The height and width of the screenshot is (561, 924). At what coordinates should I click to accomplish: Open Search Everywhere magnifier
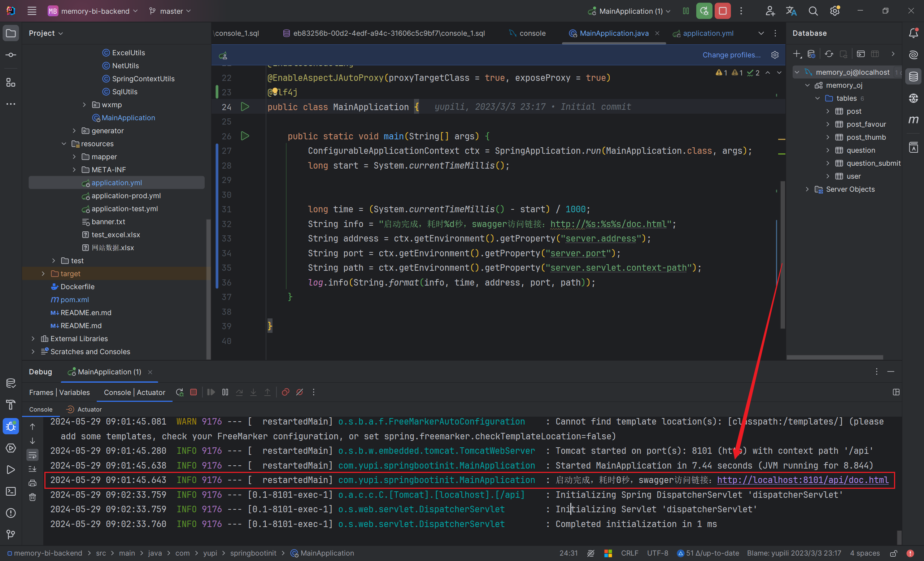(x=812, y=11)
